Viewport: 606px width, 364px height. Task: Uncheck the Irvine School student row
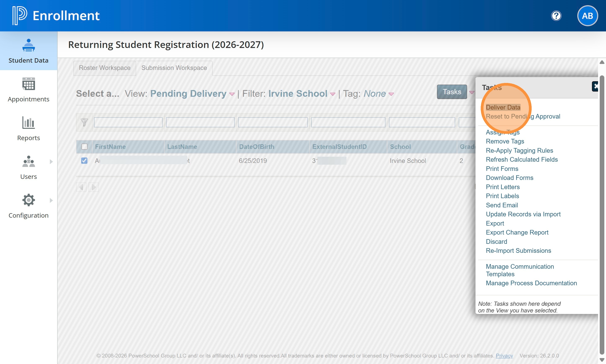84,161
